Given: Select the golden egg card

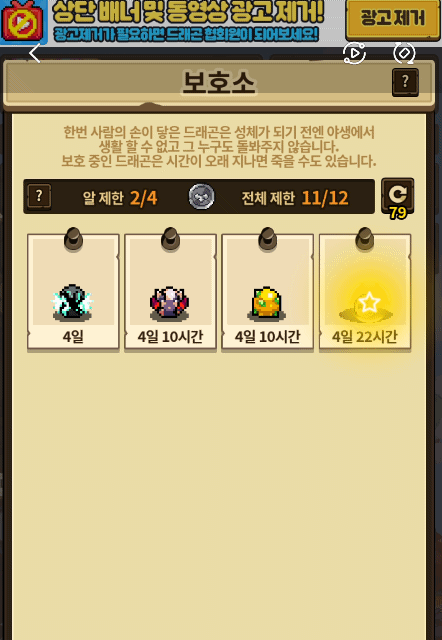Looking at the screenshot, I should click(x=267, y=292).
